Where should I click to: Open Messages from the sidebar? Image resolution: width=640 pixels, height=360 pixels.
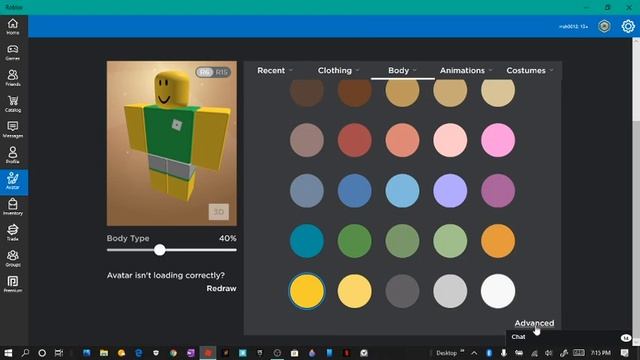13,129
